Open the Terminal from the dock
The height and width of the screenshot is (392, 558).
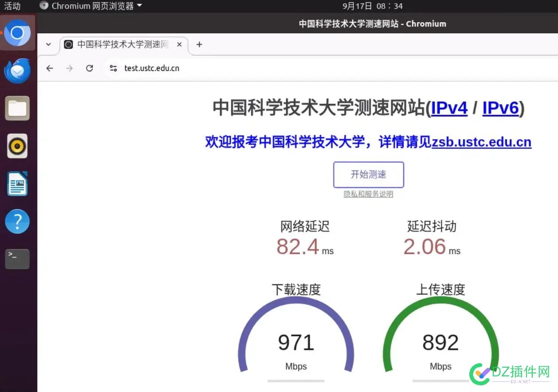[17, 259]
